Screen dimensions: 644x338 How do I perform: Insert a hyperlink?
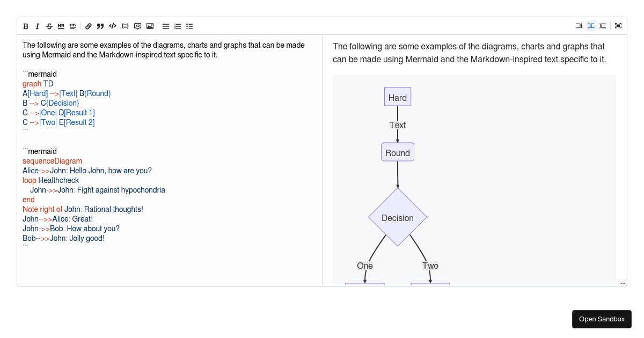89,26
